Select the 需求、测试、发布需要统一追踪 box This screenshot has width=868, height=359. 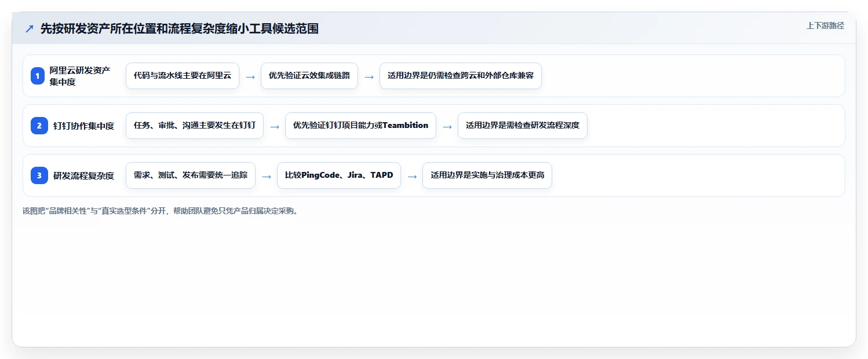tap(191, 175)
